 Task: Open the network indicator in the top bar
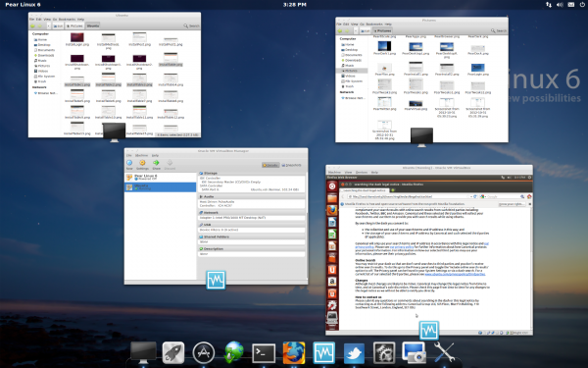pos(548,5)
